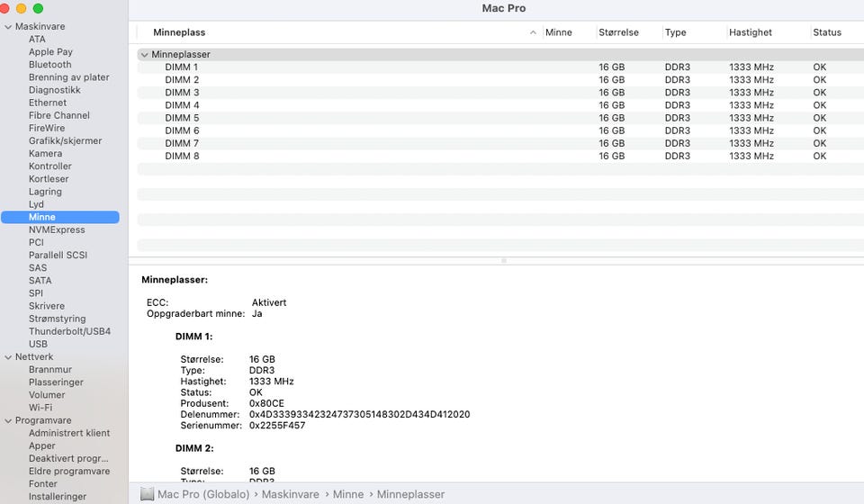Viewport: 864px width, 504px height.
Task: Show Lagring information
Action: 45,192
